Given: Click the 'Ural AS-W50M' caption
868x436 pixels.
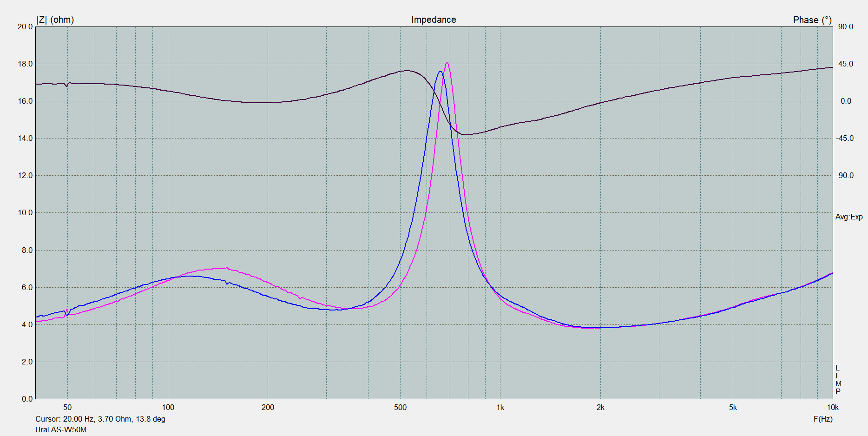Looking at the screenshot, I should tap(61, 429).
